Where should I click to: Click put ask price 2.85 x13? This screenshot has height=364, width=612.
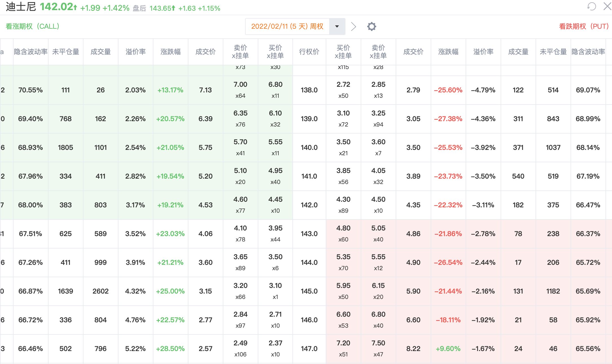[378, 90]
